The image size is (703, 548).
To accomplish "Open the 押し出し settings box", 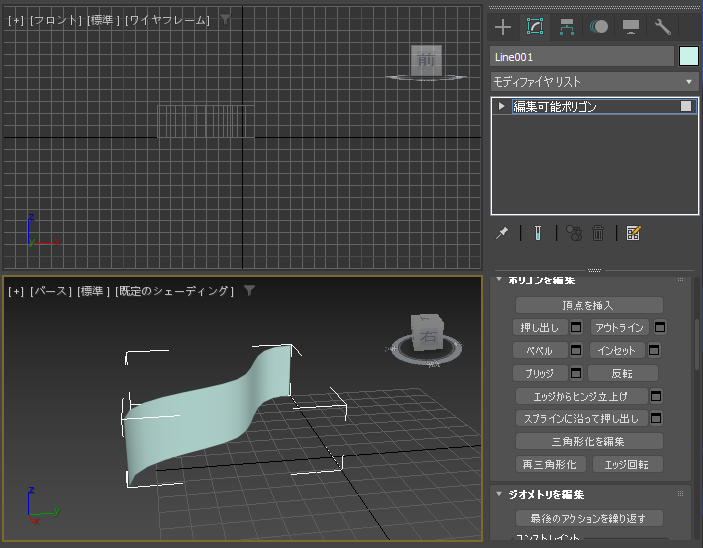I will tap(577, 328).
